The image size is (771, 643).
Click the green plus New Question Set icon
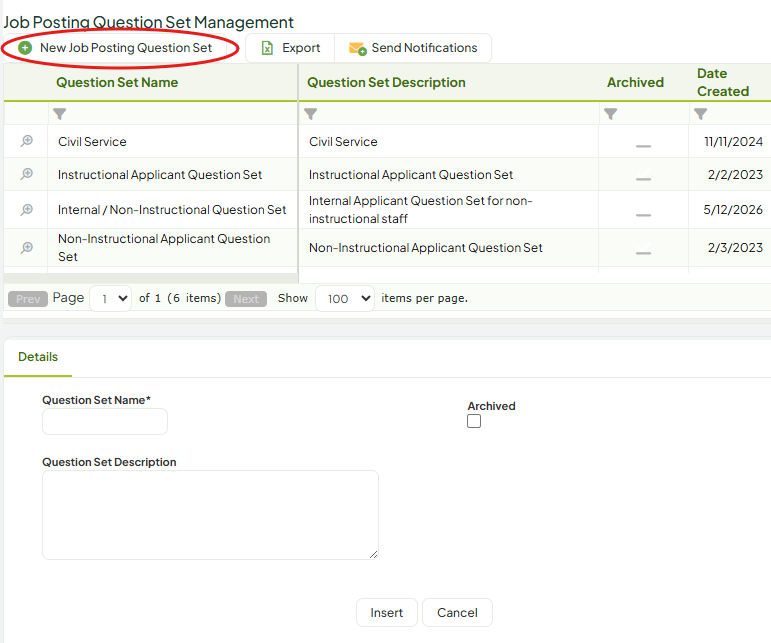coord(25,48)
